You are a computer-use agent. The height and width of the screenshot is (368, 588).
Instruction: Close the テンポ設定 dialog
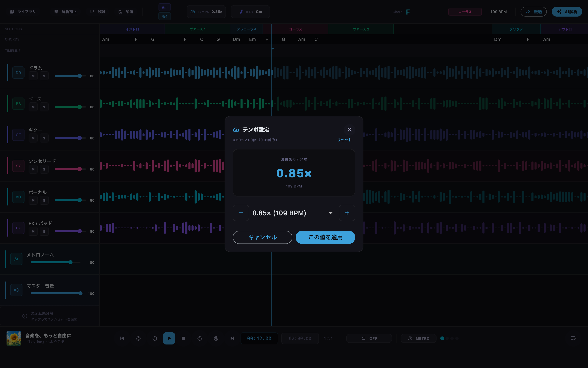(x=349, y=130)
